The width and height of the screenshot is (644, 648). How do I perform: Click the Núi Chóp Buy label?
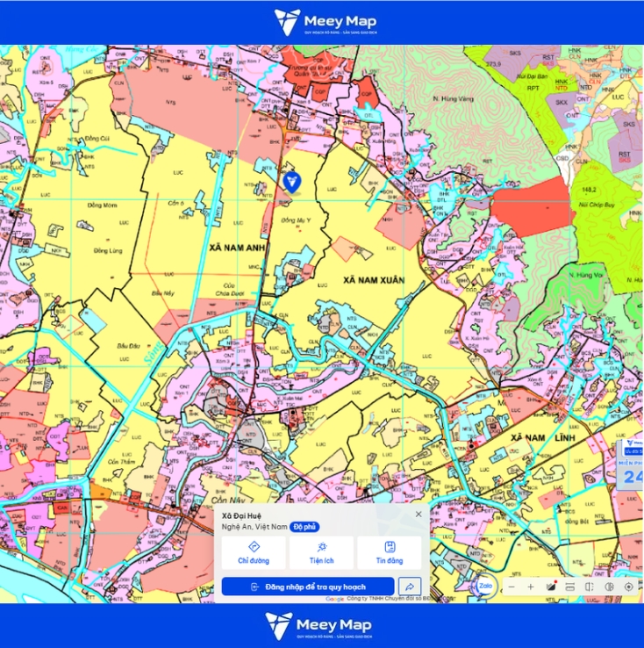597,205
